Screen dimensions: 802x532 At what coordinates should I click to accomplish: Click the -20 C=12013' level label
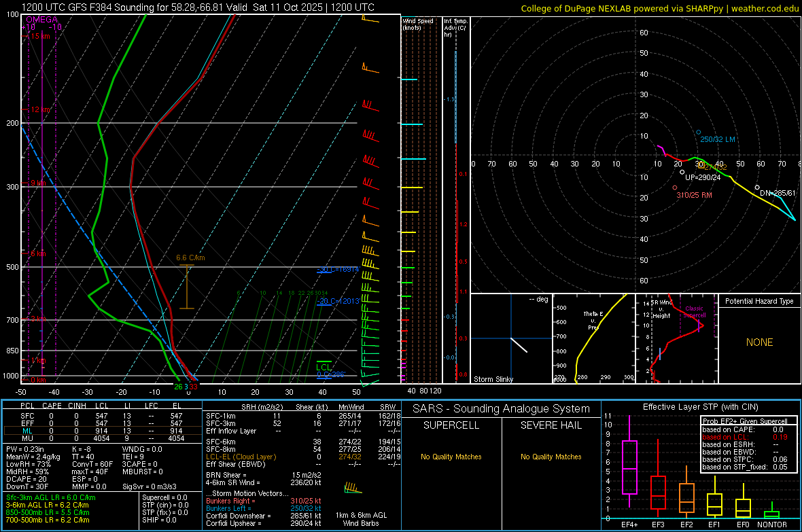click(338, 301)
